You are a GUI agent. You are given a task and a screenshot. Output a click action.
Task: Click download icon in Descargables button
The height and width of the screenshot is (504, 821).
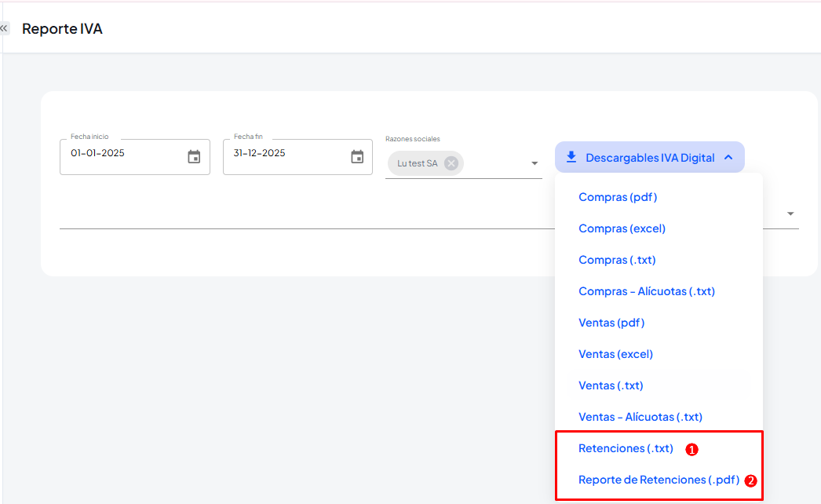click(571, 157)
